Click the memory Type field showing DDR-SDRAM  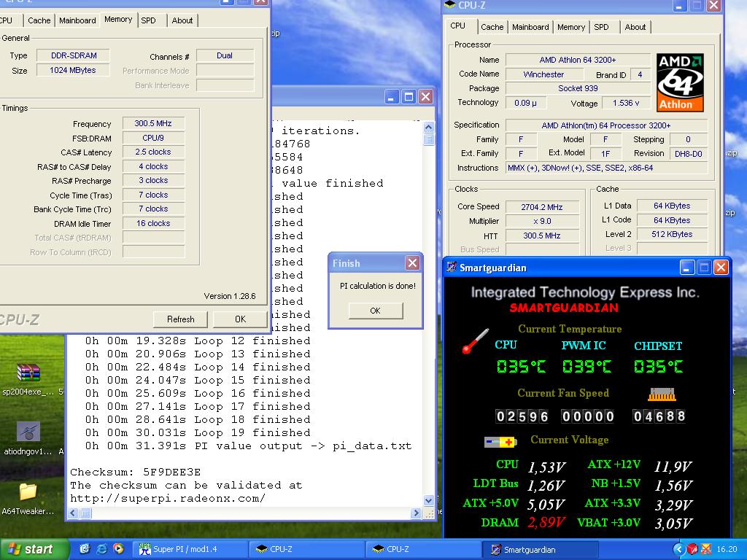(74, 55)
